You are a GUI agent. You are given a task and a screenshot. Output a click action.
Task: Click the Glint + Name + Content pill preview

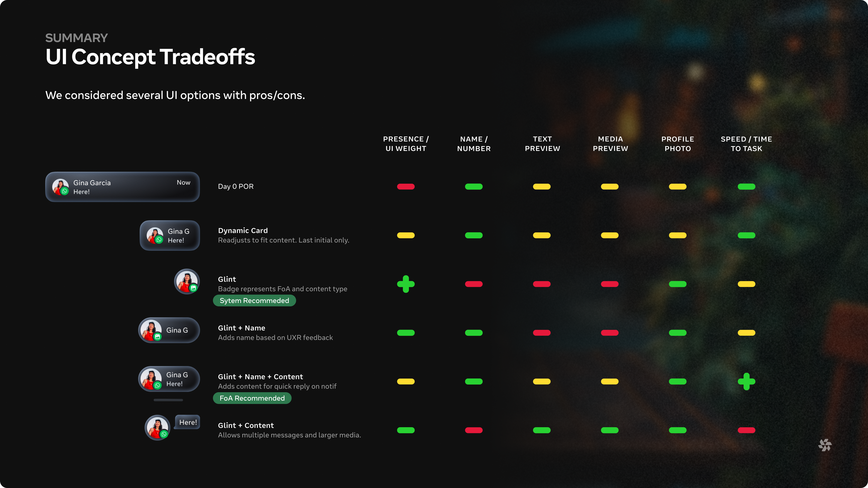169,379
